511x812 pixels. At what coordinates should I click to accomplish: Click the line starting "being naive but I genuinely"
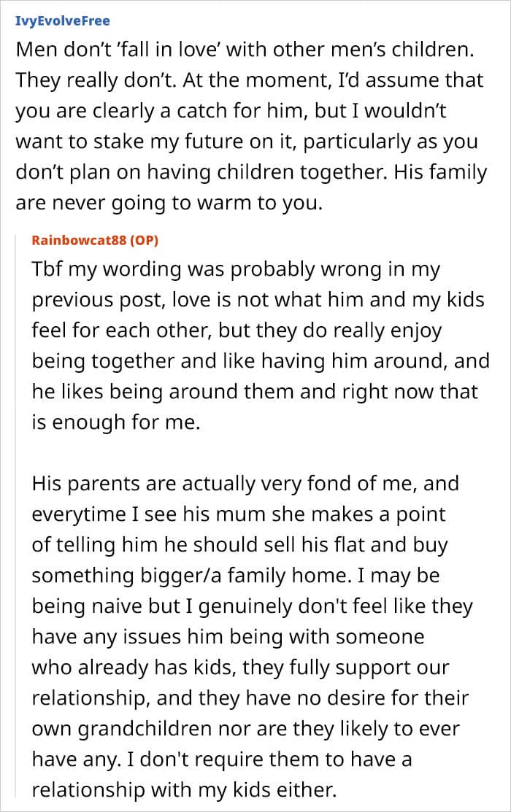tap(252, 606)
